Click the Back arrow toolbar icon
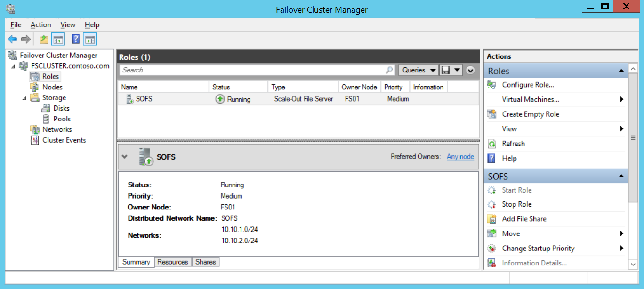Screen dimensions: 644x289 [12, 40]
